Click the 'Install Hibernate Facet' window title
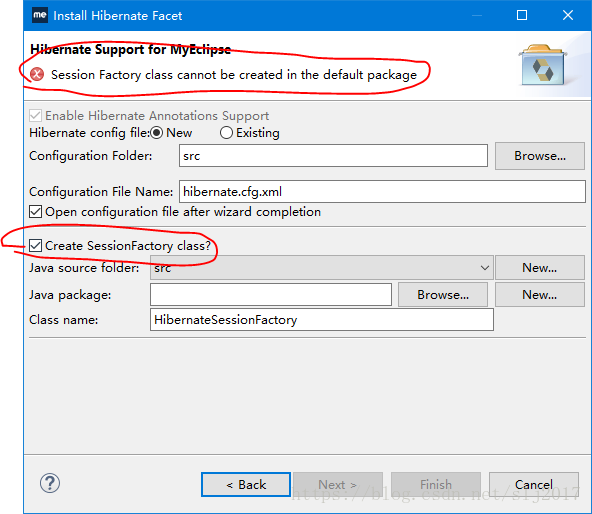Image resolution: width=592 pixels, height=514 pixels. pyautogui.click(x=117, y=16)
